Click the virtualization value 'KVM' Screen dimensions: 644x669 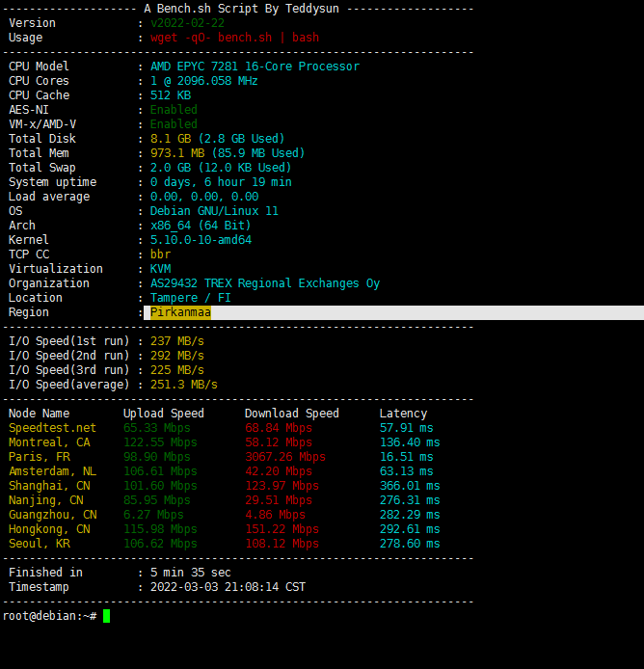[160, 269]
